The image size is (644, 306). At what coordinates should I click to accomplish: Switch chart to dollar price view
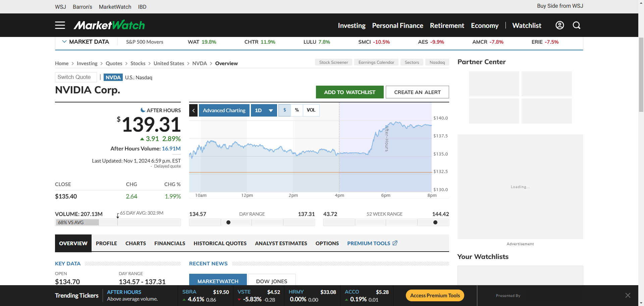coord(285,110)
